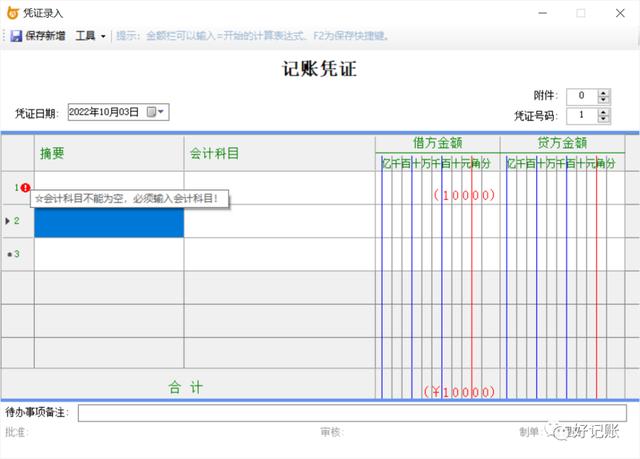This screenshot has height=459, width=640.
Task: Select row header number 2
Action: pos(18,221)
